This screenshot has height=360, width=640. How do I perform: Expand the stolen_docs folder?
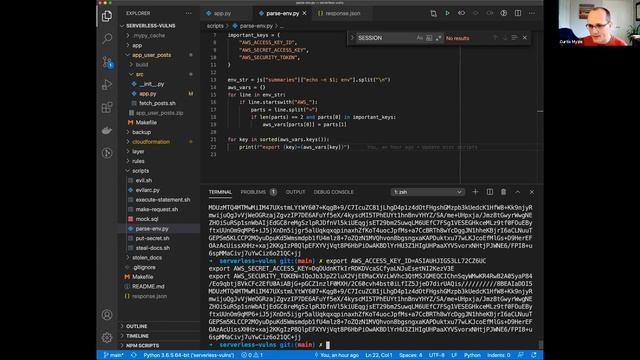[147, 258]
